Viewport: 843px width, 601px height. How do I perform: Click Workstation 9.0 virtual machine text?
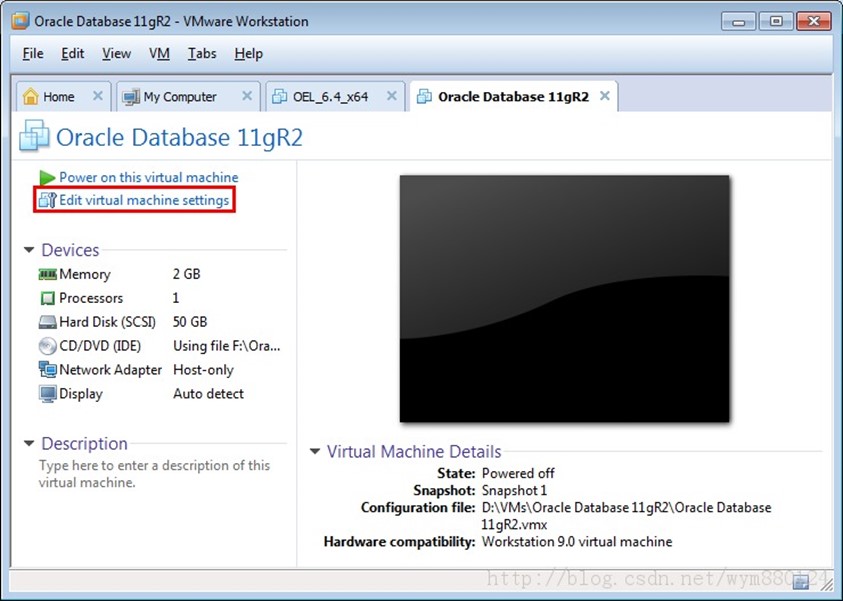pyautogui.click(x=577, y=542)
